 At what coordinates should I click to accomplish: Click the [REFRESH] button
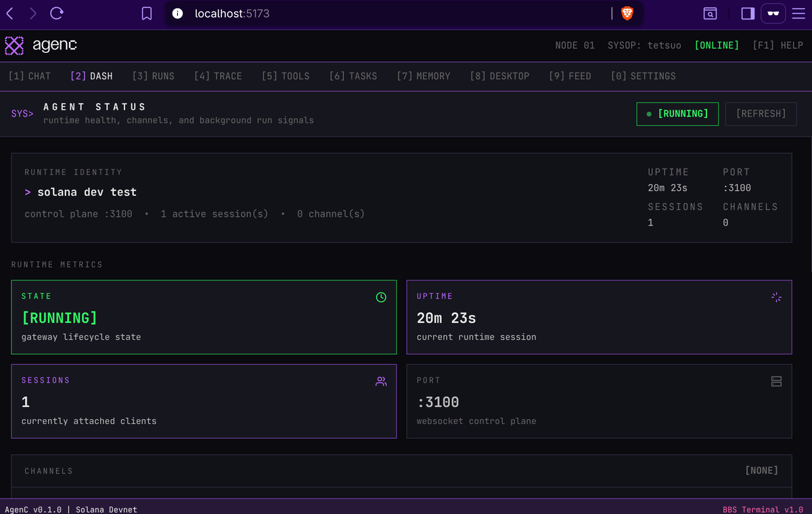761,114
